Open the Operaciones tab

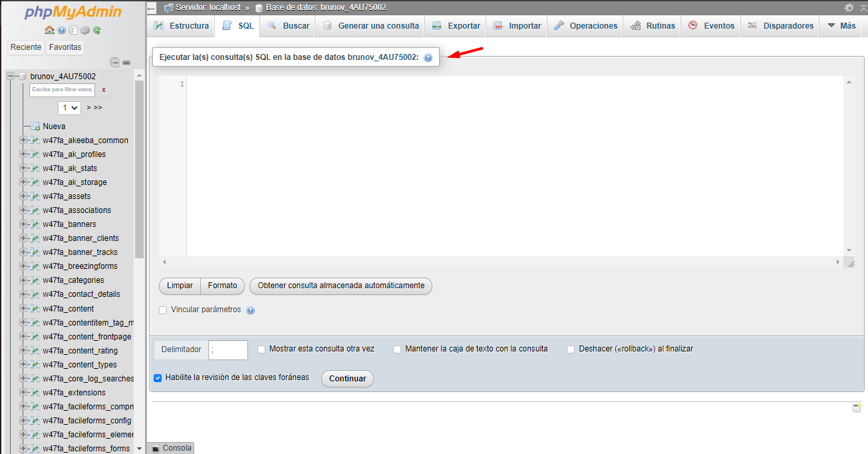[x=585, y=26]
